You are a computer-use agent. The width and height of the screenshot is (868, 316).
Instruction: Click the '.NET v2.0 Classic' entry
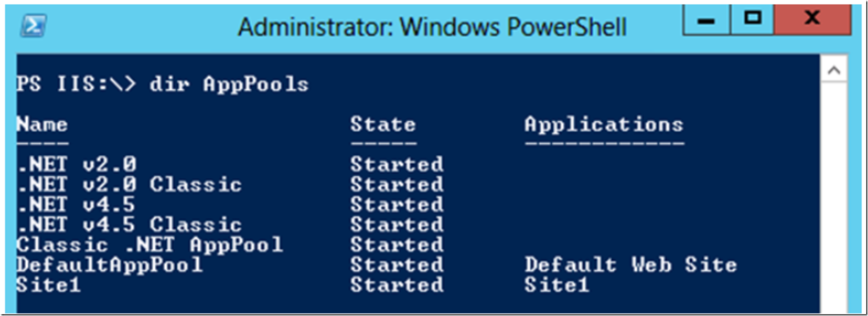129,185
